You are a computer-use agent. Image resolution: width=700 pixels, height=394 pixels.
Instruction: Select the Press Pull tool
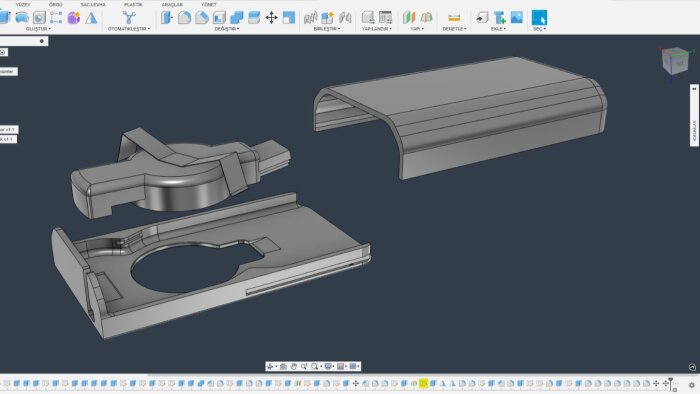click(x=167, y=17)
